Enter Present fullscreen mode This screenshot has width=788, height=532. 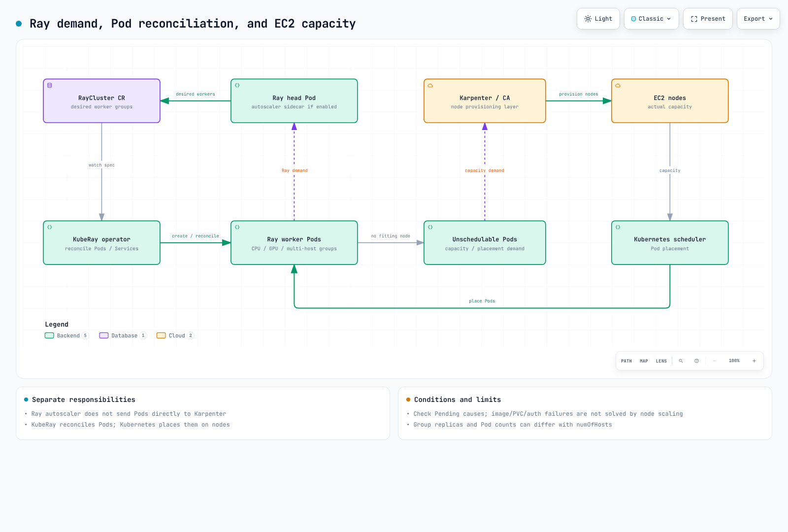[x=708, y=19]
